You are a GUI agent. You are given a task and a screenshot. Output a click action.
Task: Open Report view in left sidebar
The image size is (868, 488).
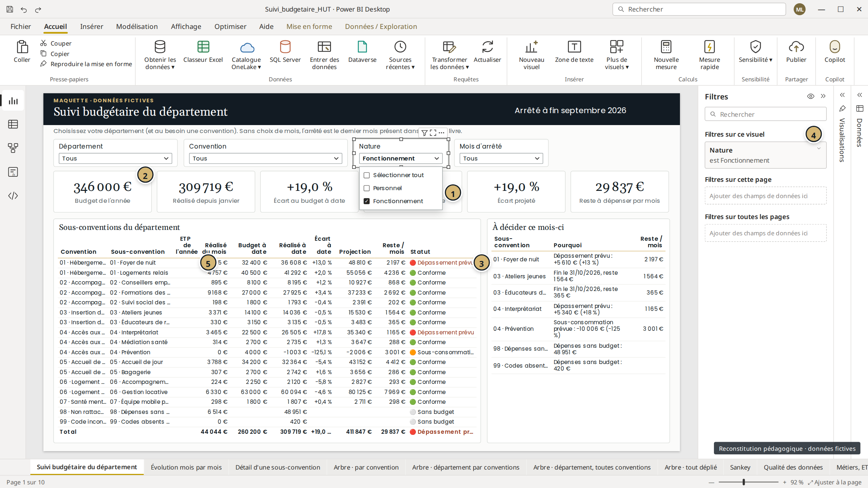click(x=13, y=101)
